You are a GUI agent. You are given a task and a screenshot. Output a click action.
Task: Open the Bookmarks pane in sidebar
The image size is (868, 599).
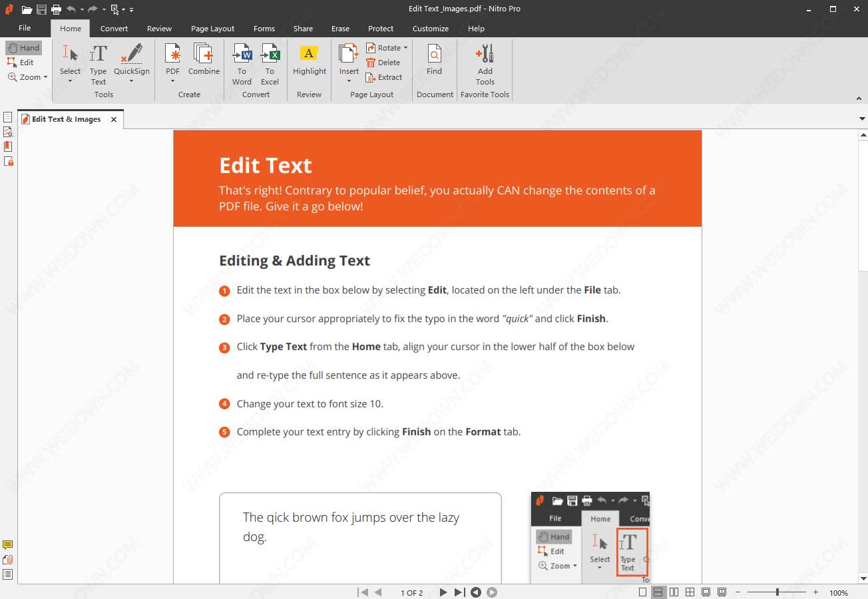click(8, 146)
